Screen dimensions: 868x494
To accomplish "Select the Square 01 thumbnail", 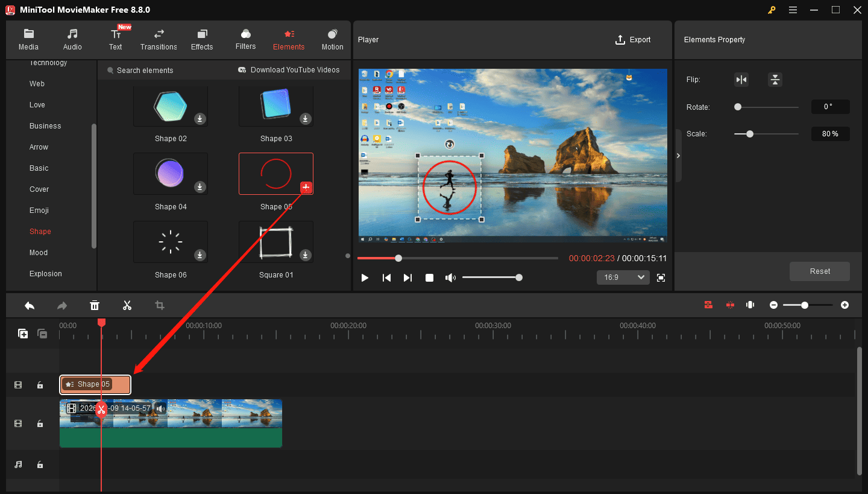I will (x=276, y=242).
